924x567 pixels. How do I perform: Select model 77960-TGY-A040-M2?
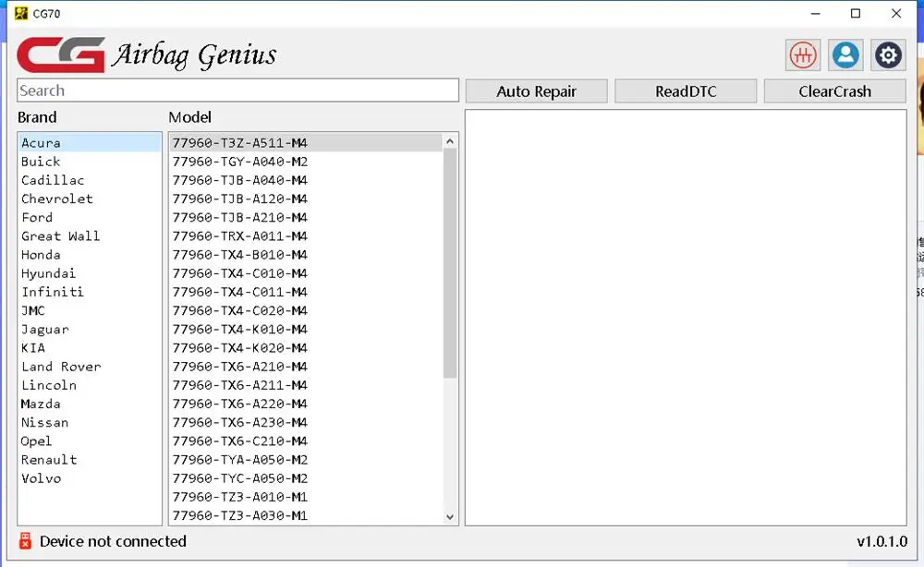tap(306, 162)
